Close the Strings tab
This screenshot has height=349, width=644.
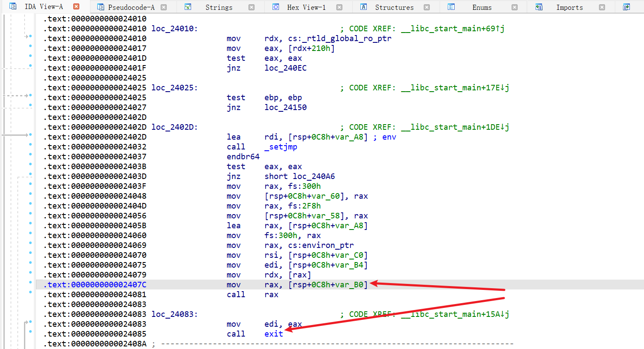tap(252, 7)
